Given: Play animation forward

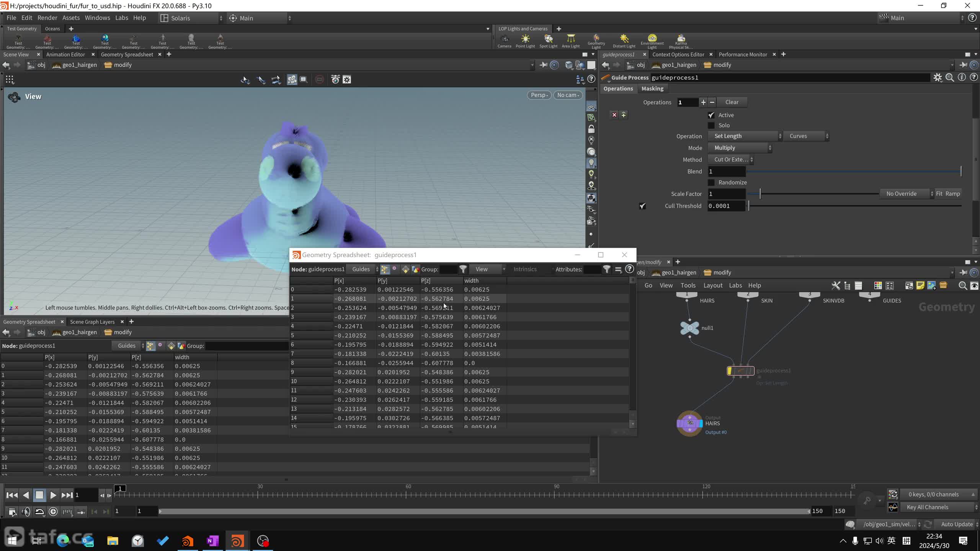Looking at the screenshot, I should click(53, 495).
